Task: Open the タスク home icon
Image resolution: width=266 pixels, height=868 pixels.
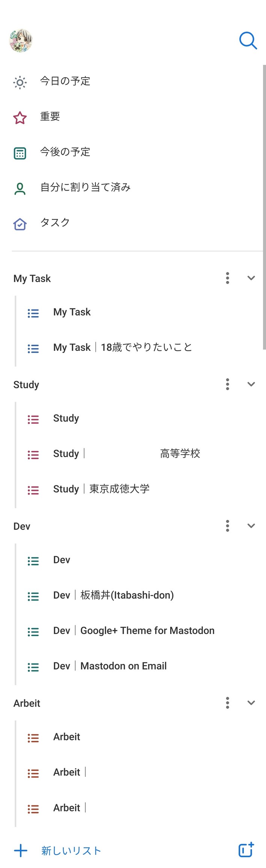Action: [x=20, y=224]
